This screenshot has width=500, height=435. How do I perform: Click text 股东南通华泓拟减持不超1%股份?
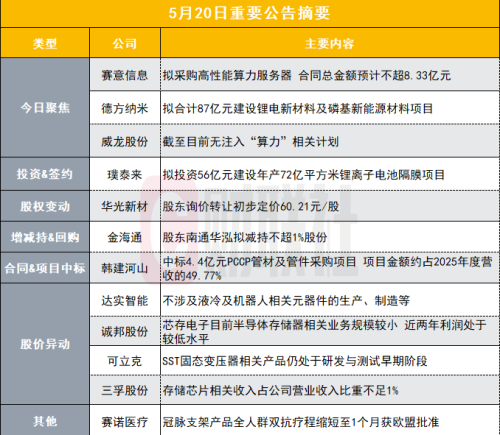(245, 237)
